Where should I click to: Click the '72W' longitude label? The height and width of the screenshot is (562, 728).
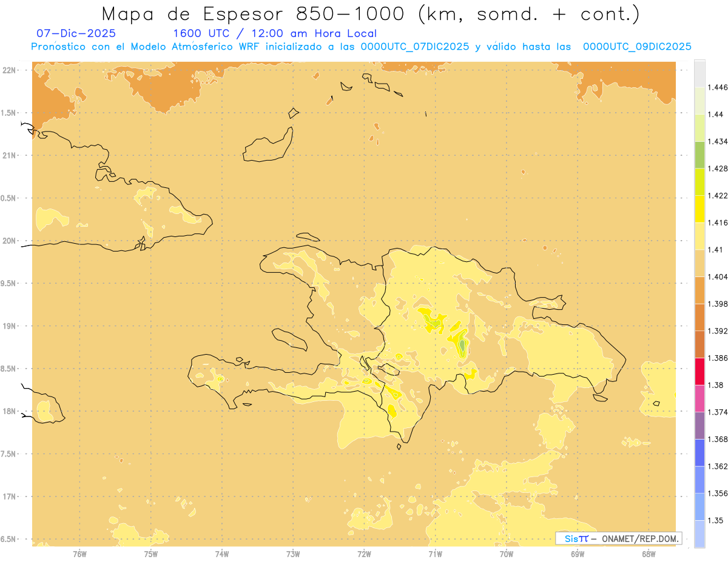pyautogui.click(x=364, y=554)
